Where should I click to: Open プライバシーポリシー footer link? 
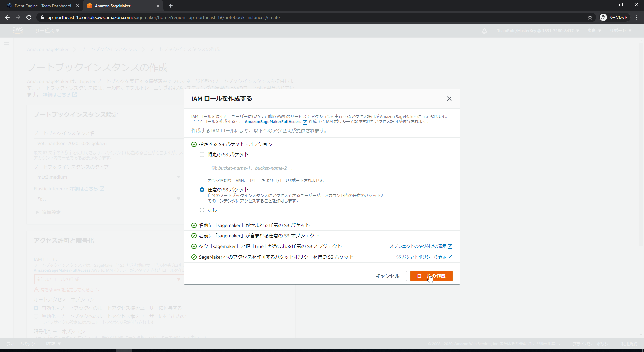coord(592,344)
